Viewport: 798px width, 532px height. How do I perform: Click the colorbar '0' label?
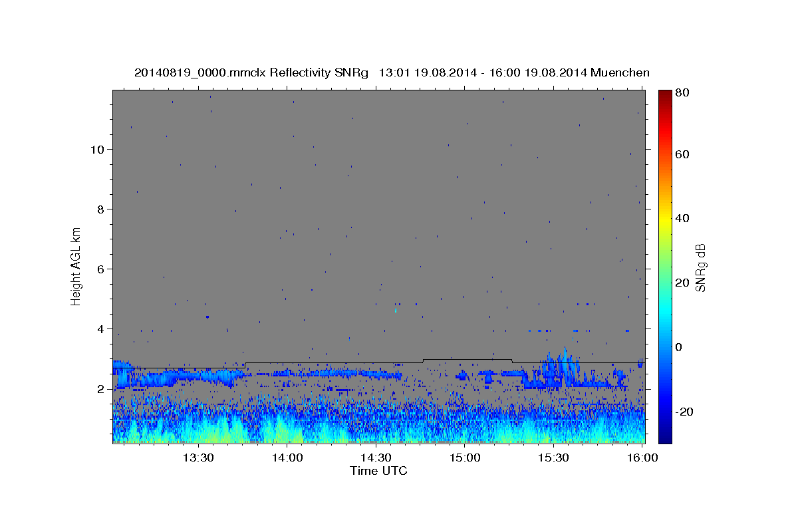coord(680,347)
